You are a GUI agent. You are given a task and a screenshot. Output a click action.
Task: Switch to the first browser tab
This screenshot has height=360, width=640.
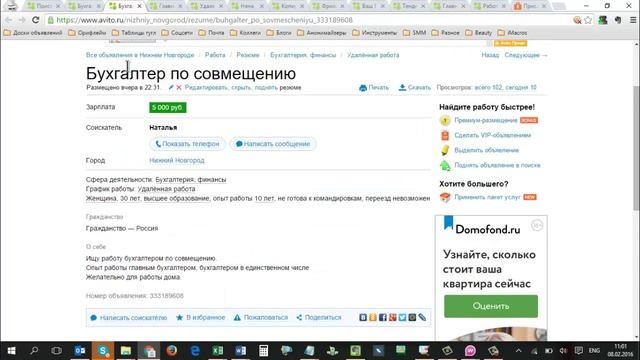42,6
